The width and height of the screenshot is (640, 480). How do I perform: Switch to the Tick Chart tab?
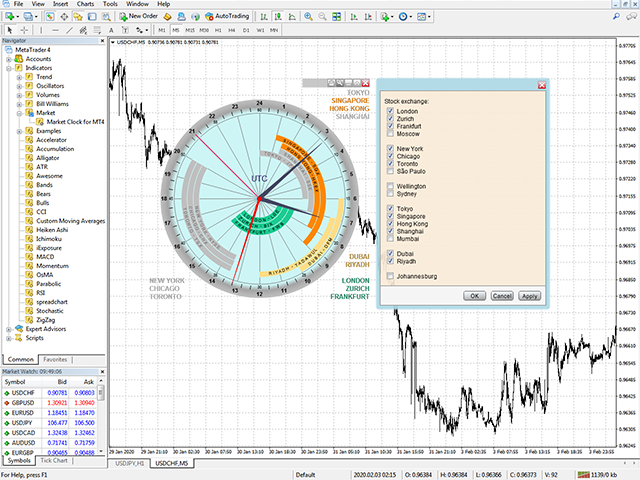tap(53, 460)
